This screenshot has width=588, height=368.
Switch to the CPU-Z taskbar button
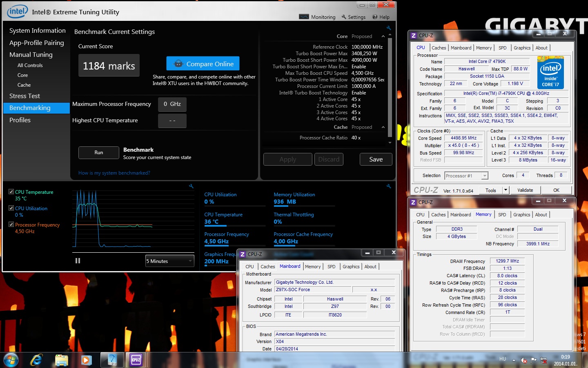[x=136, y=360]
